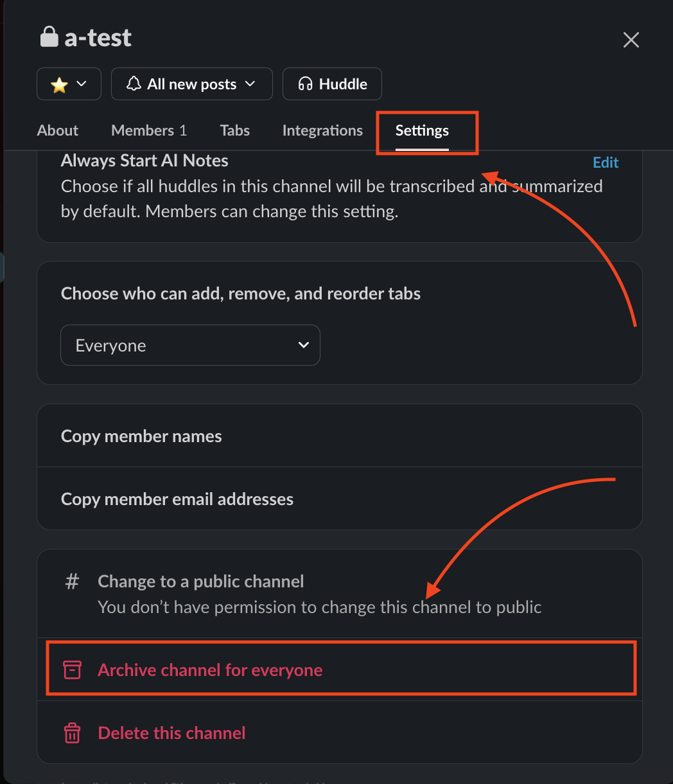Click Delete this channel

point(171,733)
